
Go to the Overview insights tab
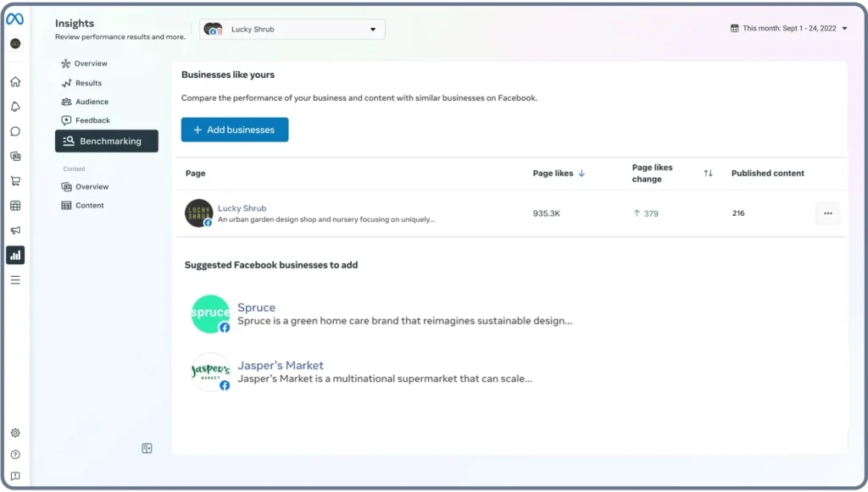85,64
